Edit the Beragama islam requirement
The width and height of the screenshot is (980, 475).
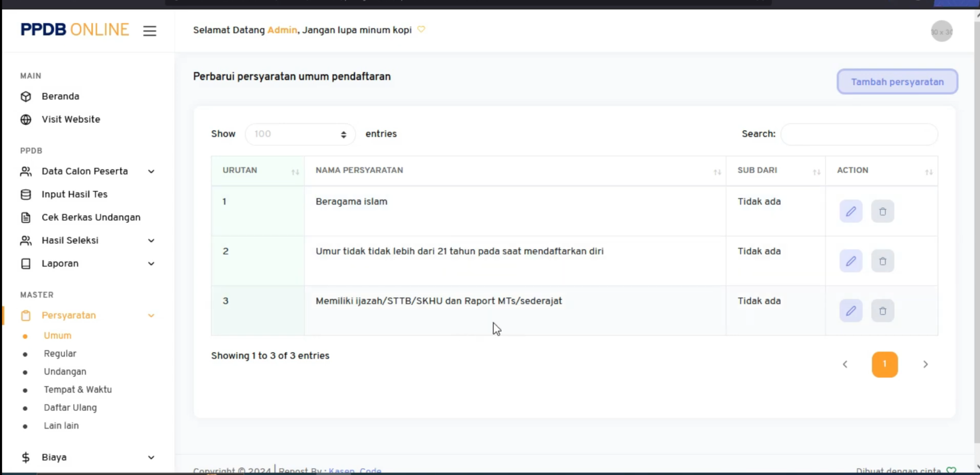click(851, 211)
